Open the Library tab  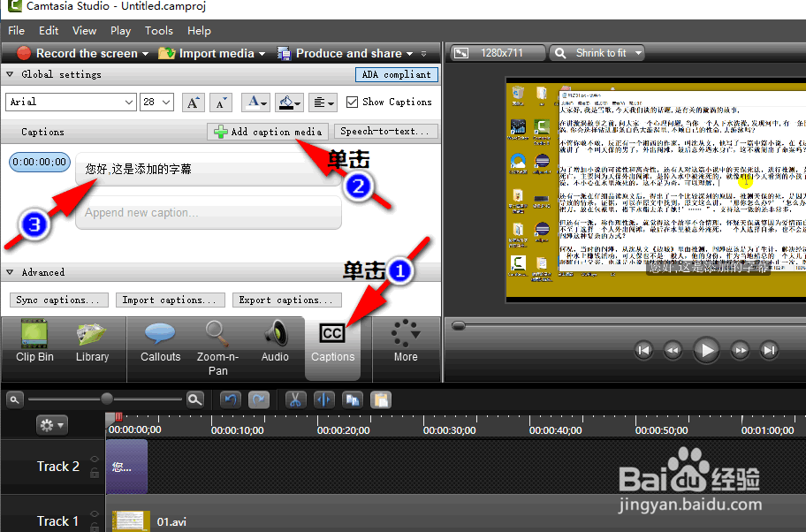coord(92,342)
